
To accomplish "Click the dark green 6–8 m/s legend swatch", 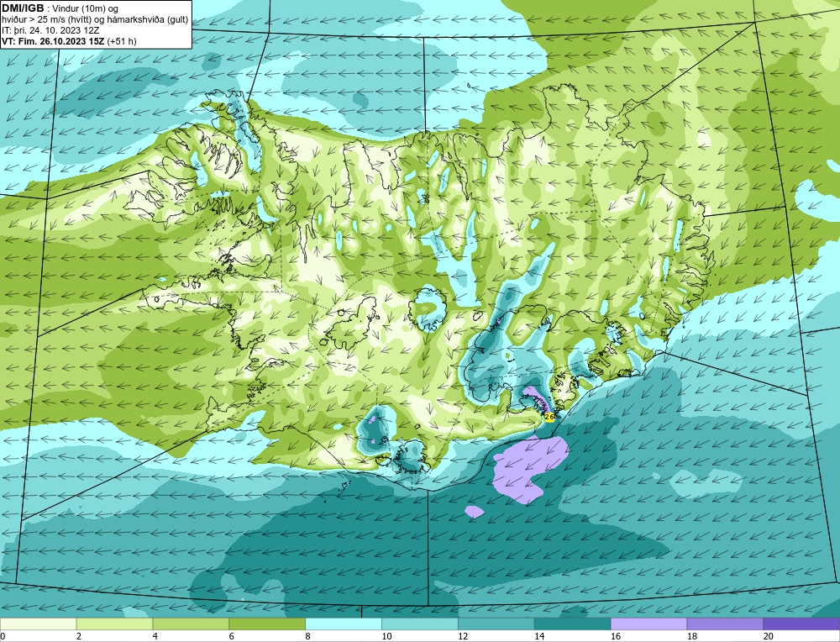I will tap(267, 624).
